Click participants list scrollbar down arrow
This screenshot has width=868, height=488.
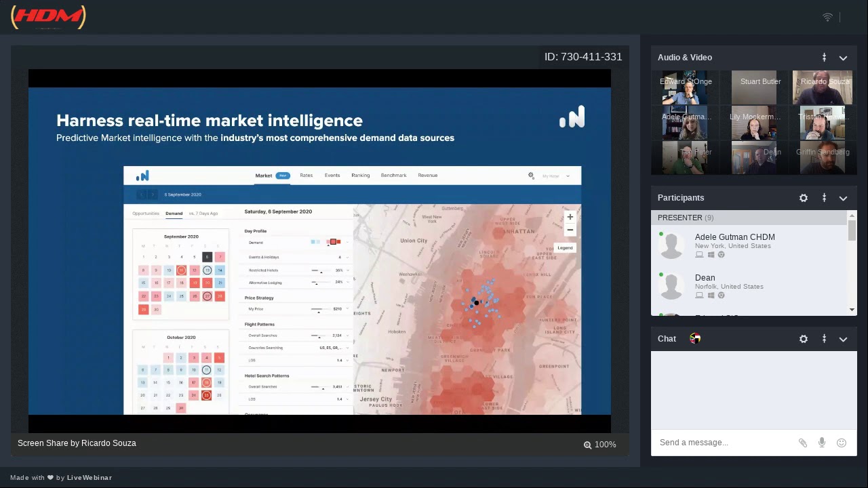[852, 310]
